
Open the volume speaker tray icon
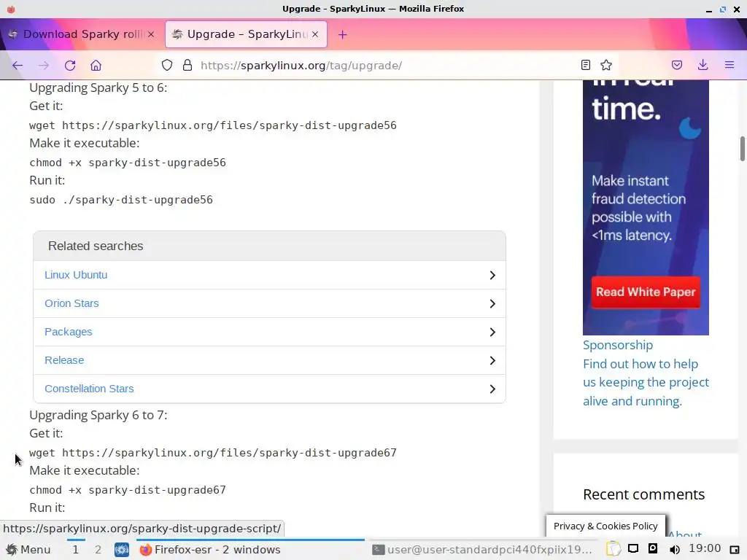pos(674,550)
